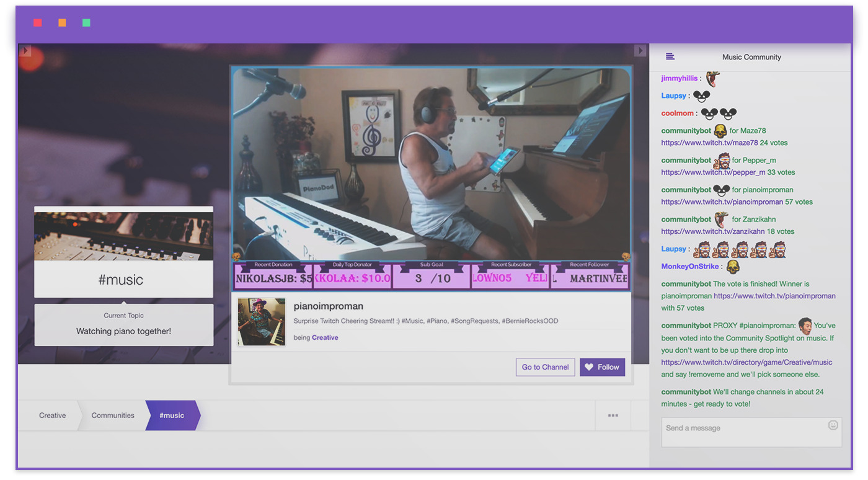Click the mouse-head emote for pianoimproman vote
Screen dimensions: 868x480
coord(721,190)
